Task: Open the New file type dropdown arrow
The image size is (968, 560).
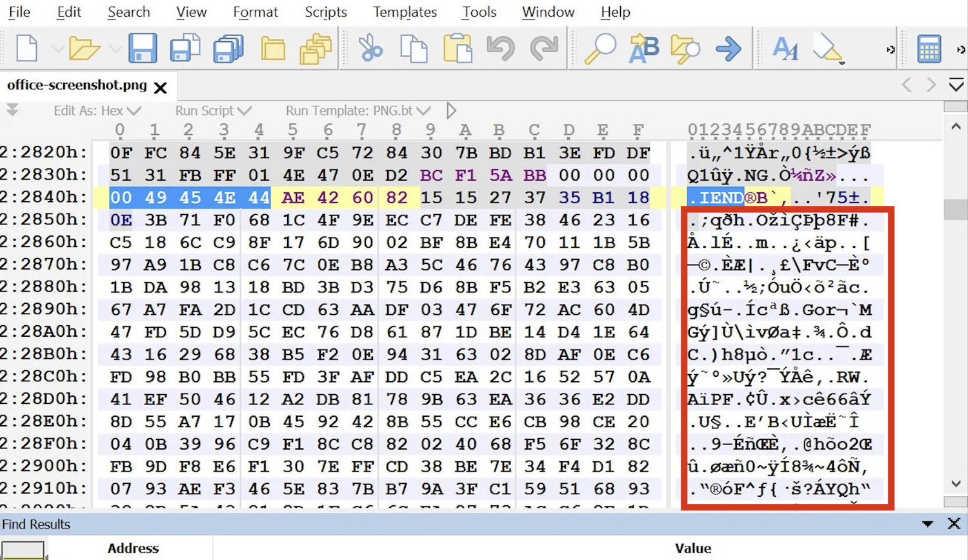Action: [57, 49]
